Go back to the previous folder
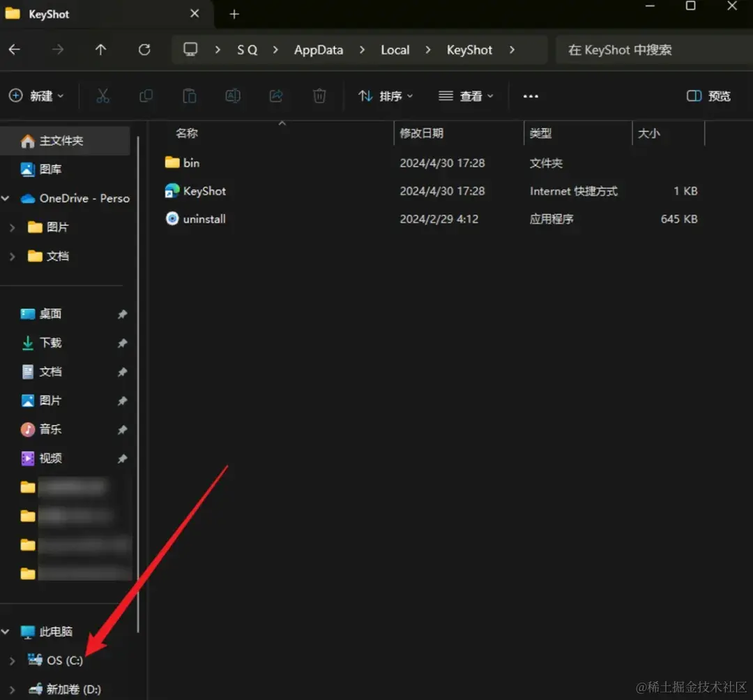This screenshot has width=753, height=700. (15, 50)
